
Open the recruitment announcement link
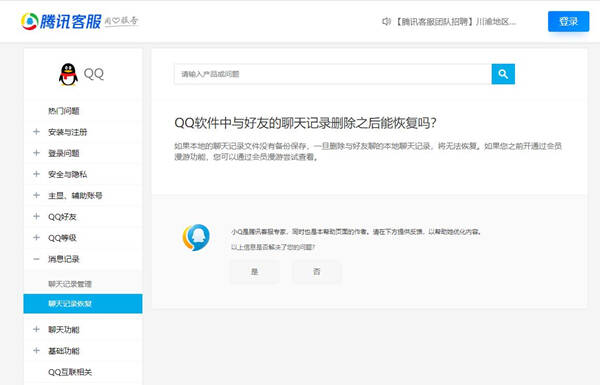[455, 22]
